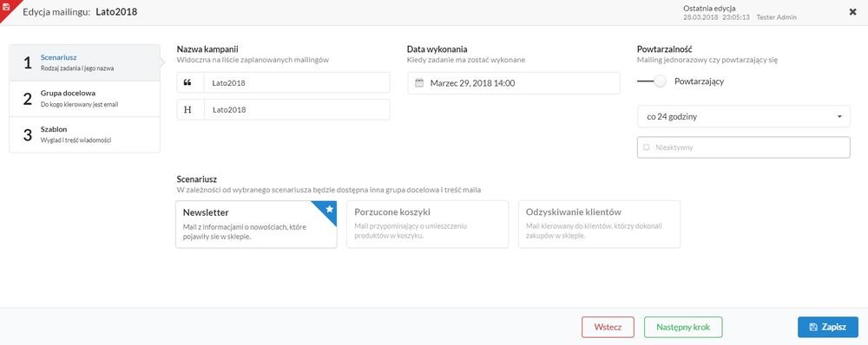Click the Wstecz button
The height and width of the screenshot is (345, 868).
[608, 327]
